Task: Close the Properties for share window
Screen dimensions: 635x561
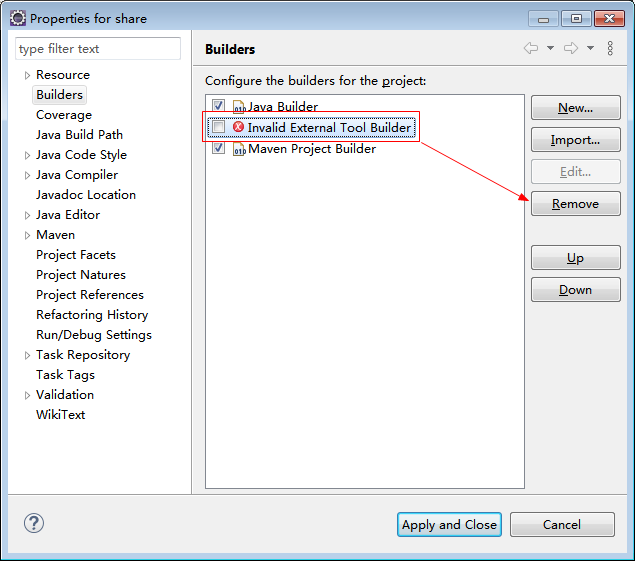Action: [x=609, y=19]
